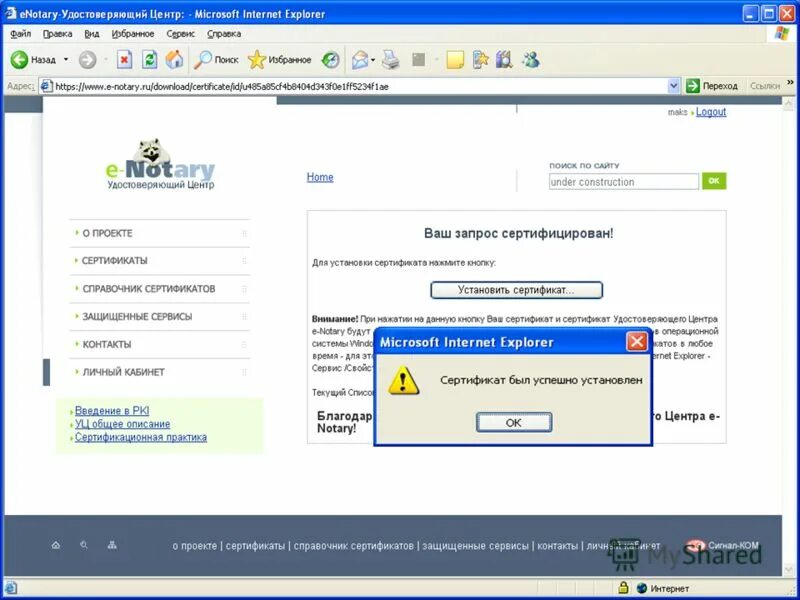Open the Правка menu
Screen dimensions: 800x600
tap(57, 34)
